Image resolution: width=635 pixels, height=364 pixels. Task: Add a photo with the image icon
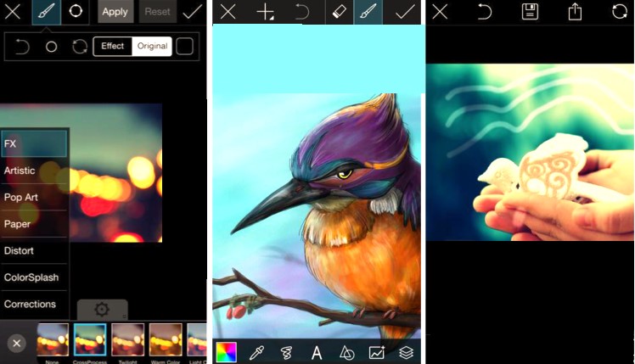[x=377, y=352]
